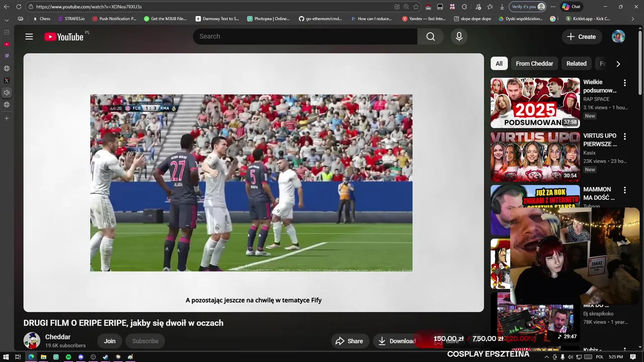Open Steam from taskbar
The image size is (644, 362).
tap(105, 357)
